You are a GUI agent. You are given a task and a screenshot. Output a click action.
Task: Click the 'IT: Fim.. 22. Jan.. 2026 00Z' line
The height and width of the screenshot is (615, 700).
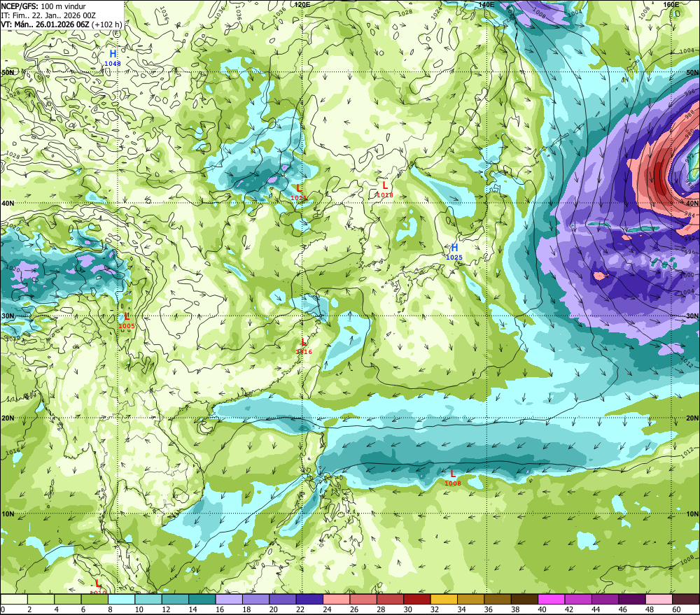(49, 15)
